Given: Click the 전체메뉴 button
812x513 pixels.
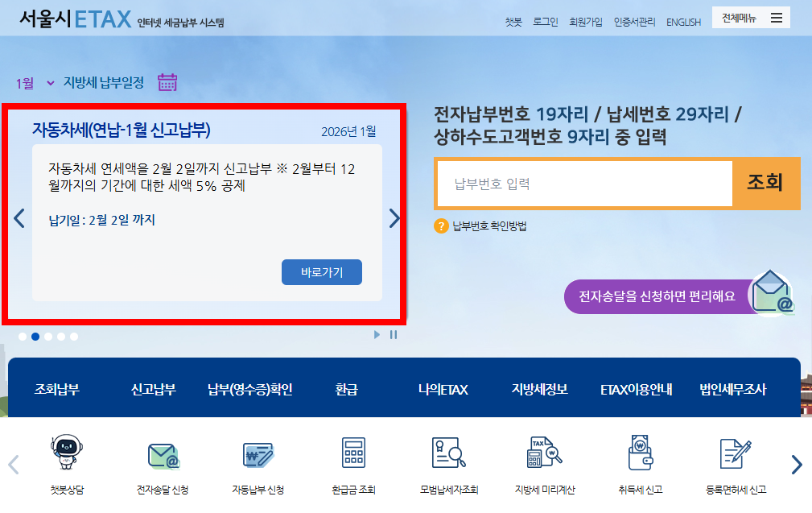Looking at the screenshot, I should 751,18.
